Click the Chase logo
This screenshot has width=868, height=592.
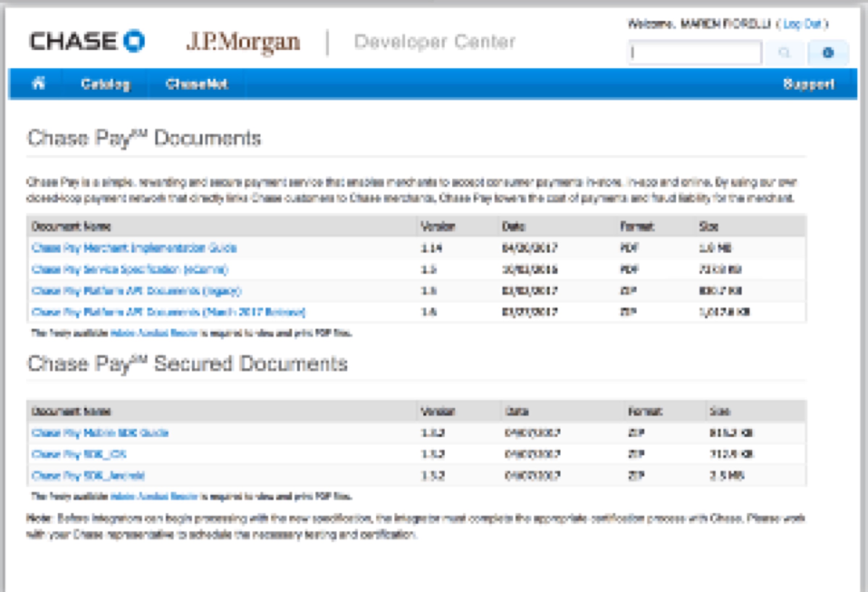tap(87, 41)
